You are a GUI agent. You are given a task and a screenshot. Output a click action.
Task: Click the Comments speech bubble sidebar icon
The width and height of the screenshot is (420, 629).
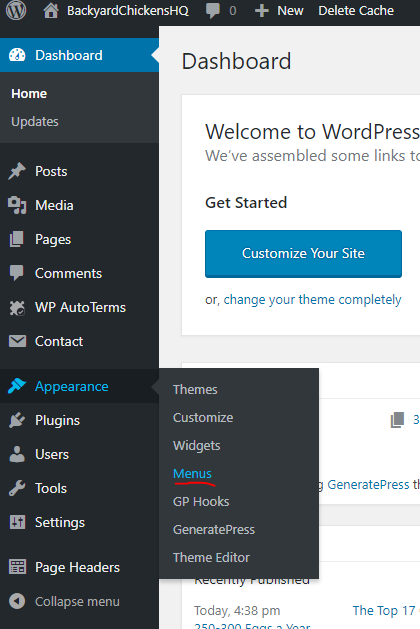17,273
